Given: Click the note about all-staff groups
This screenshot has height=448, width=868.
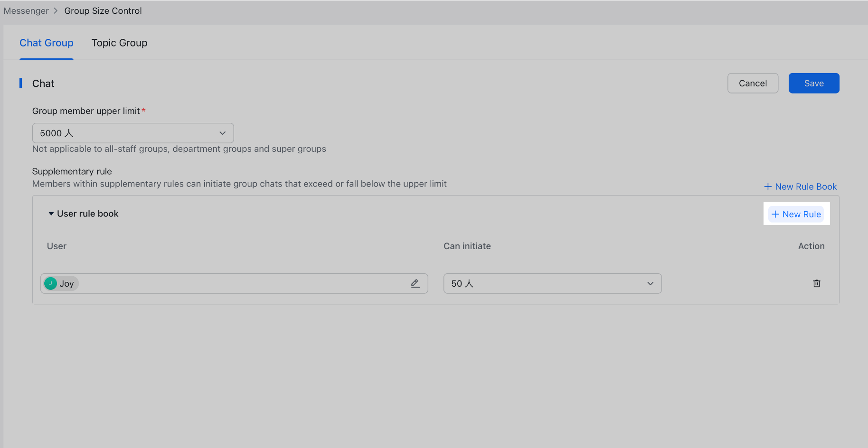Looking at the screenshot, I should click(x=179, y=149).
